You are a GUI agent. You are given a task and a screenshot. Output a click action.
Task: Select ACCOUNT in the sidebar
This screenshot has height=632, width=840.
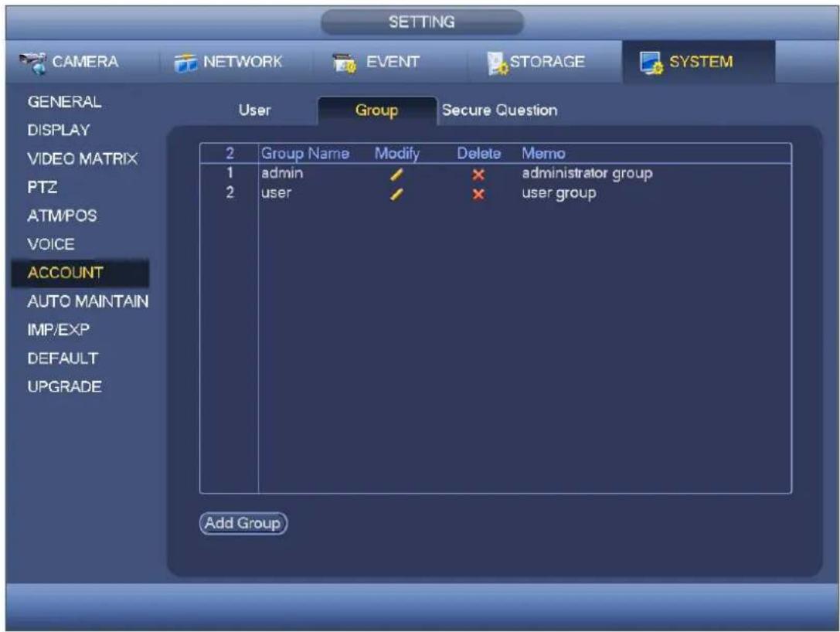(x=80, y=273)
